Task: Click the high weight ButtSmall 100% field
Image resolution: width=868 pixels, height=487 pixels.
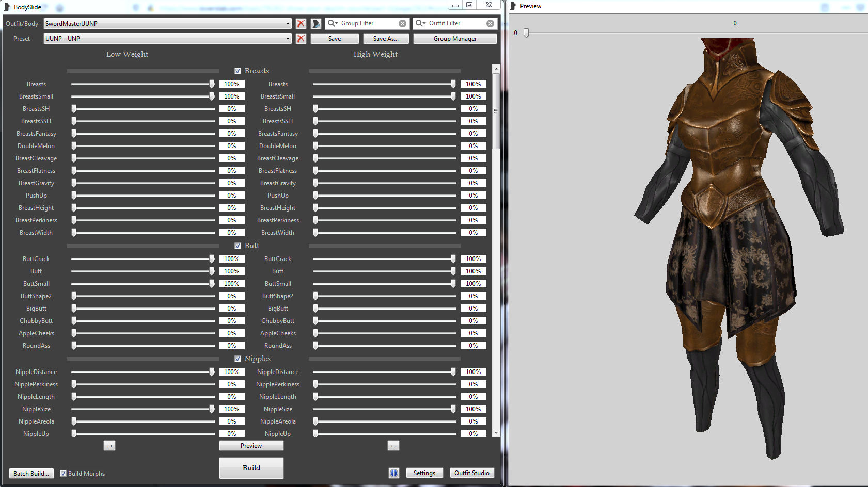Action: click(474, 284)
